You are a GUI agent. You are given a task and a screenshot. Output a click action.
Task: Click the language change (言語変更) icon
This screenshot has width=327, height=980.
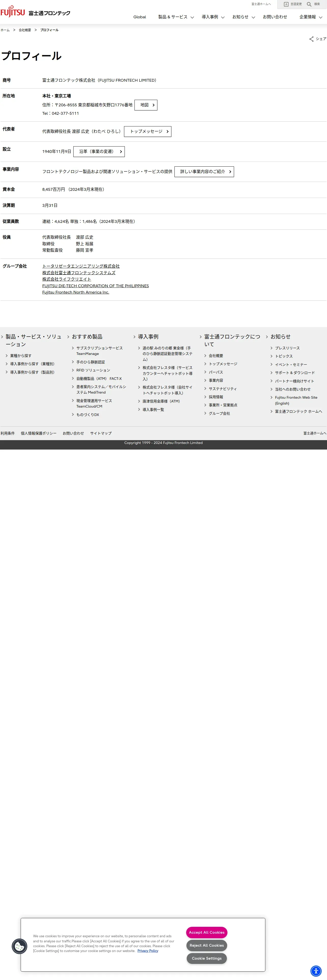click(286, 4)
